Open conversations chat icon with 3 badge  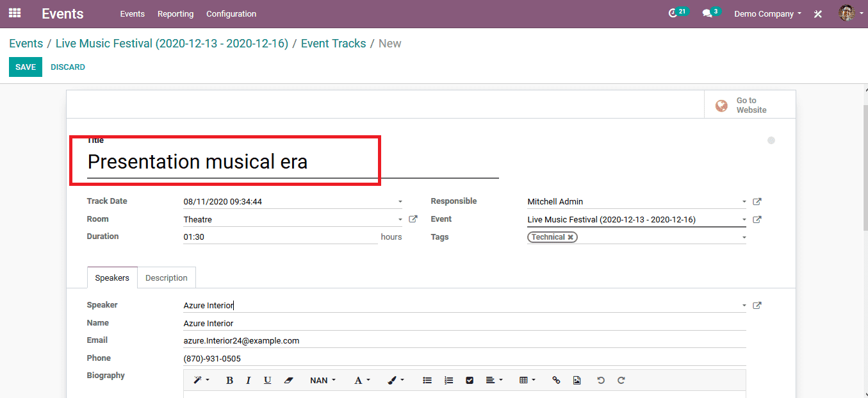[x=710, y=13]
